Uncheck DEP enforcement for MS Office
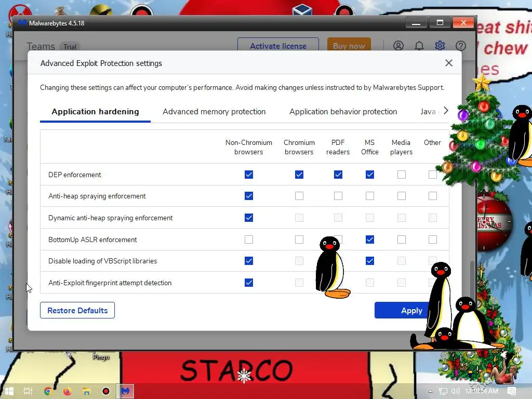The image size is (532, 399). (x=370, y=175)
